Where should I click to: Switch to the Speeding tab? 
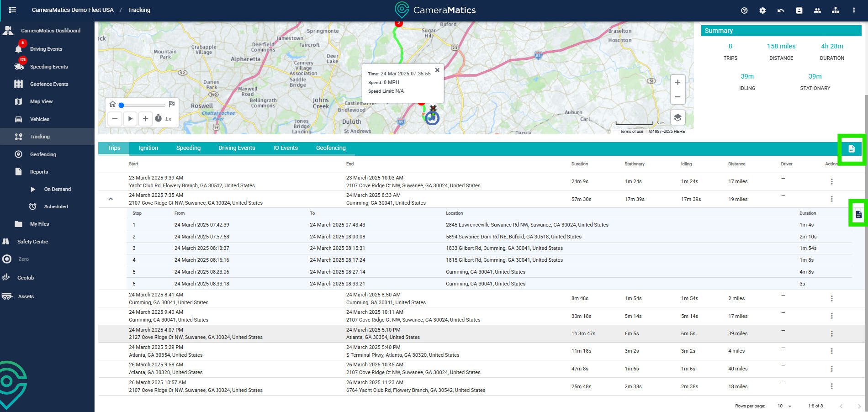188,148
